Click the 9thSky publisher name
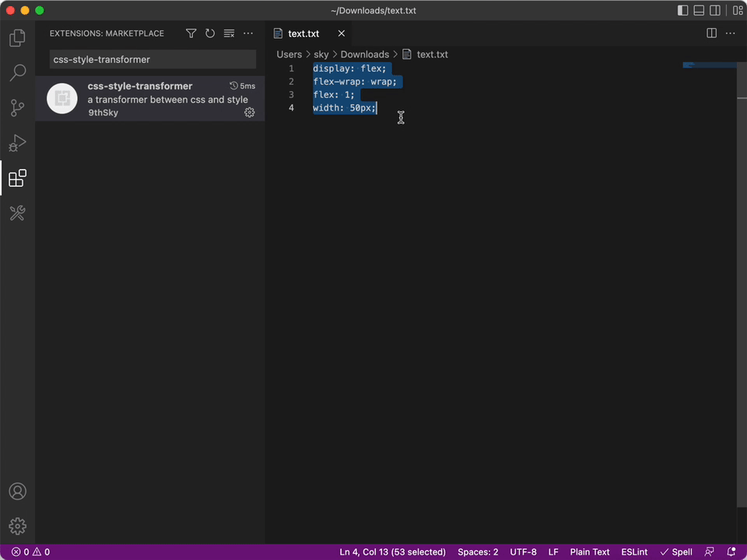The width and height of the screenshot is (747, 560). [103, 113]
